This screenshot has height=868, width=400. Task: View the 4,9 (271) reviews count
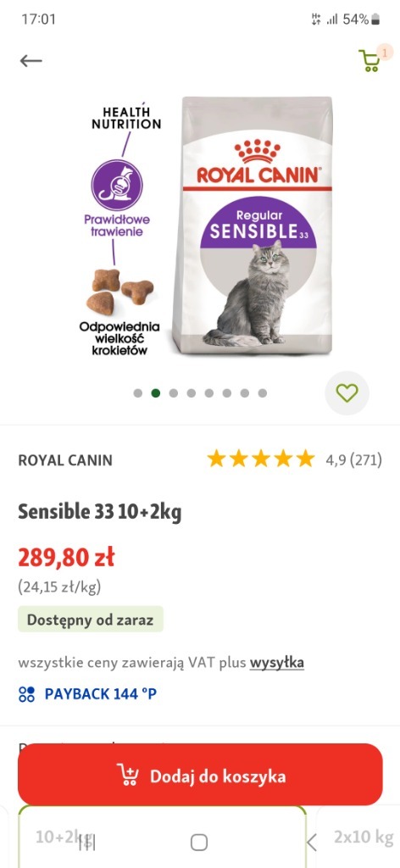coord(354,460)
